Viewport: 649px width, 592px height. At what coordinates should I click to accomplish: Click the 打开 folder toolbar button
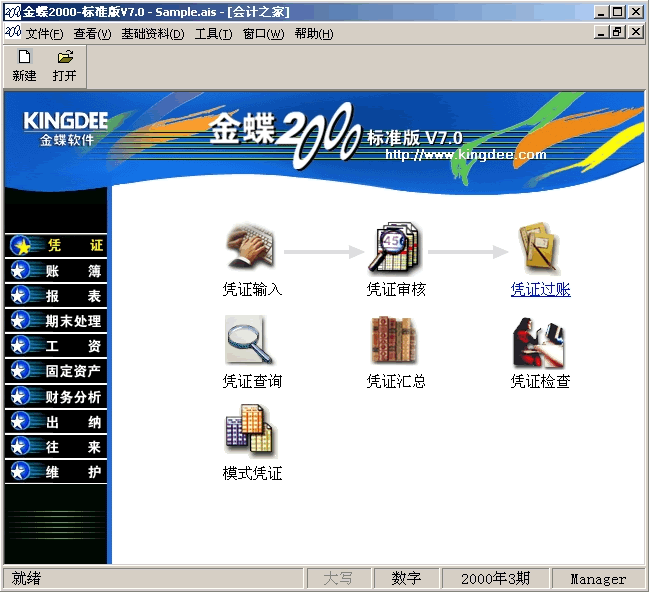pyautogui.click(x=65, y=66)
